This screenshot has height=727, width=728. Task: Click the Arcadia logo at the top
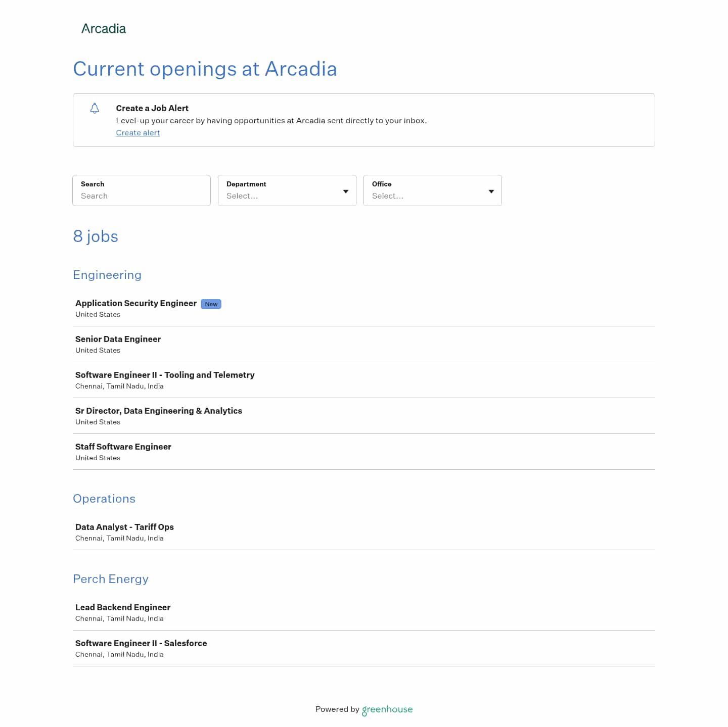click(104, 29)
